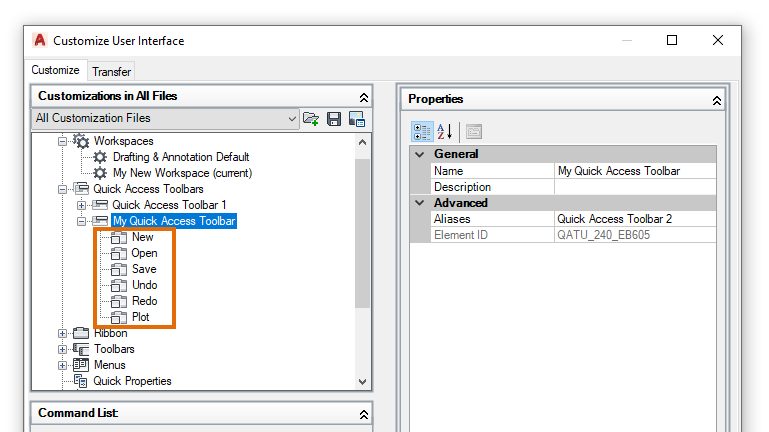
Task: Collapse the Customizations in All Files pane
Action: tap(363, 98)
